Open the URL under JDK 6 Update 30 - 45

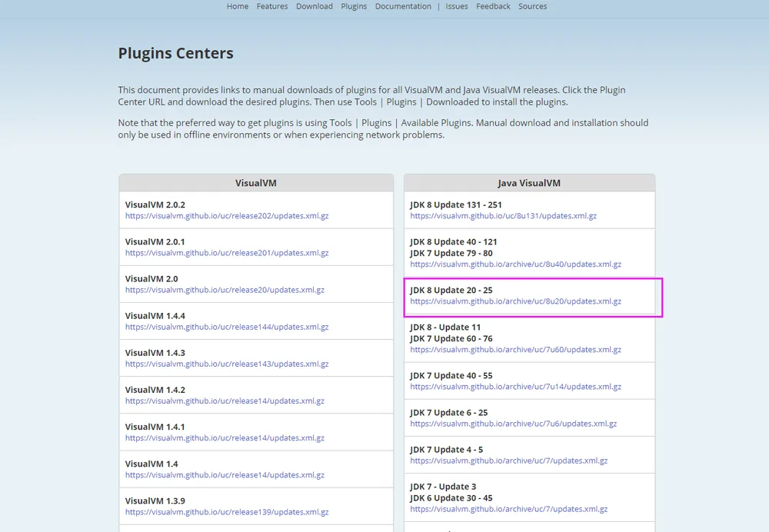tap(508, 509)
